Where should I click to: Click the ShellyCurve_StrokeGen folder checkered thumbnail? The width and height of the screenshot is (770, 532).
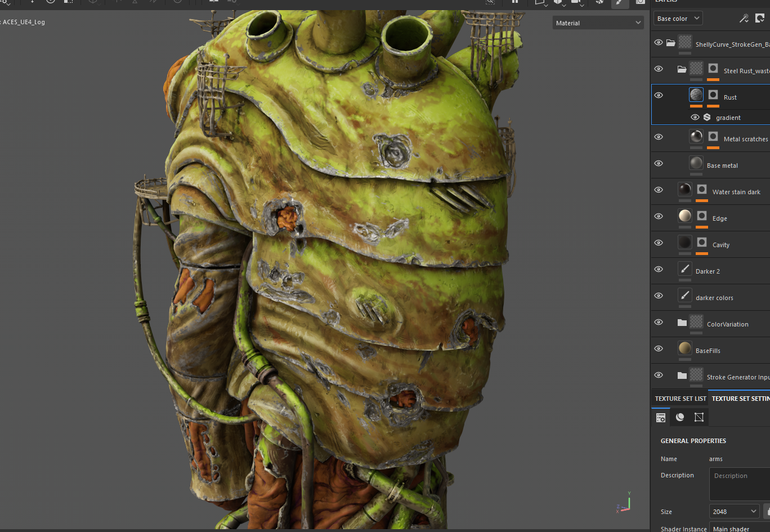685,42
